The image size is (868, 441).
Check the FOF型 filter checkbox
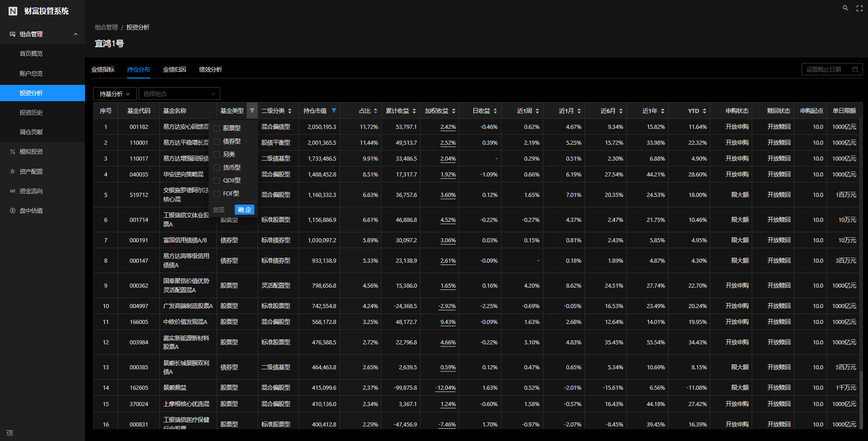217,193
